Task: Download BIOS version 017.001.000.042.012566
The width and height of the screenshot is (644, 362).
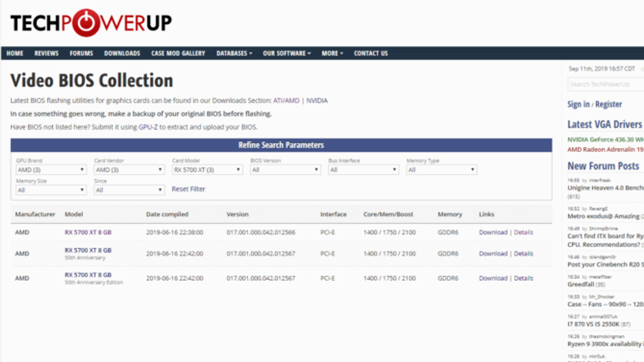Action: click(x=493, y=232)
